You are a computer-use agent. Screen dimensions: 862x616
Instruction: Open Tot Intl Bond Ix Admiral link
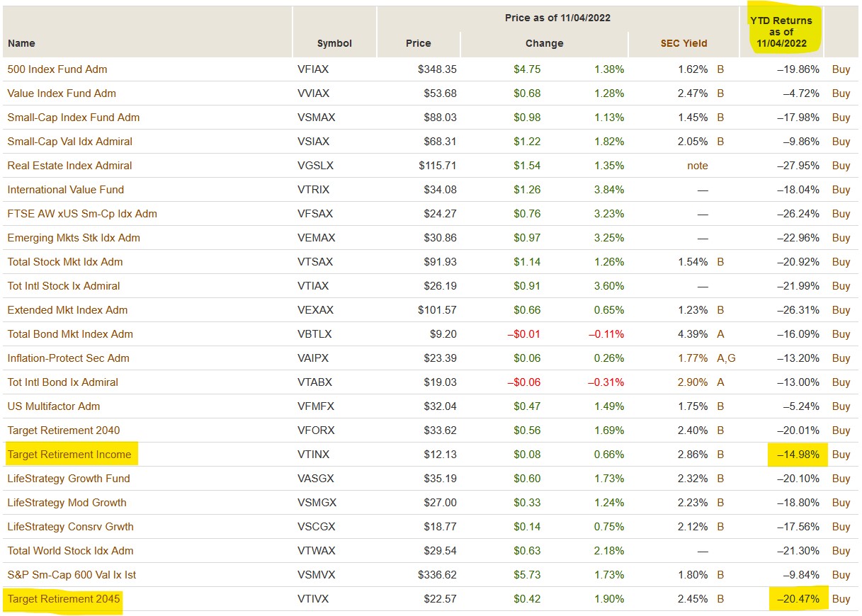pos(63,382)
